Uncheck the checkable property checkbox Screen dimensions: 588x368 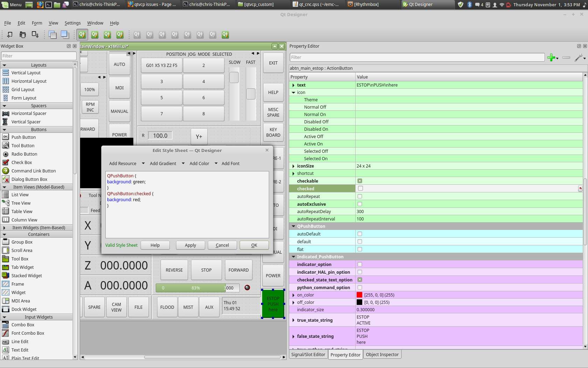coord(360,181)
